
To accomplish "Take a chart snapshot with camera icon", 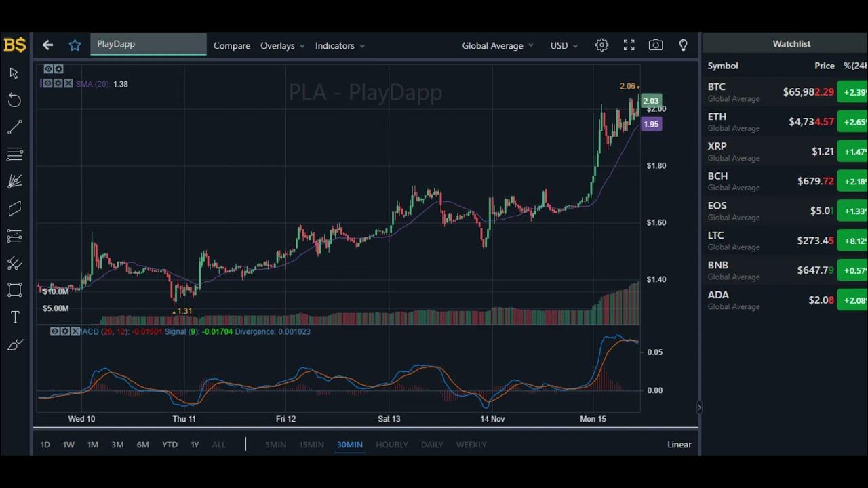I will click(x=656, y=45).
